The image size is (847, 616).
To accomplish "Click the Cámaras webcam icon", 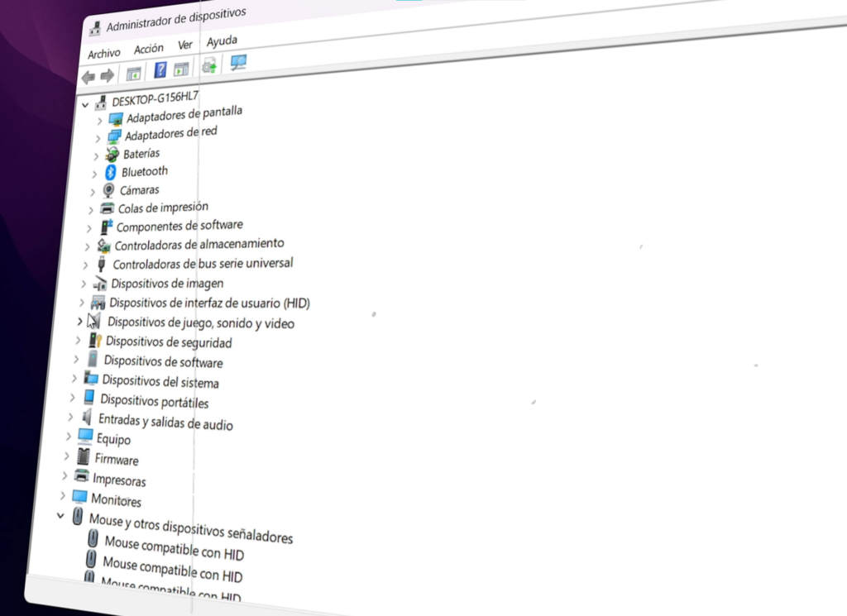I will click(109, 191).
